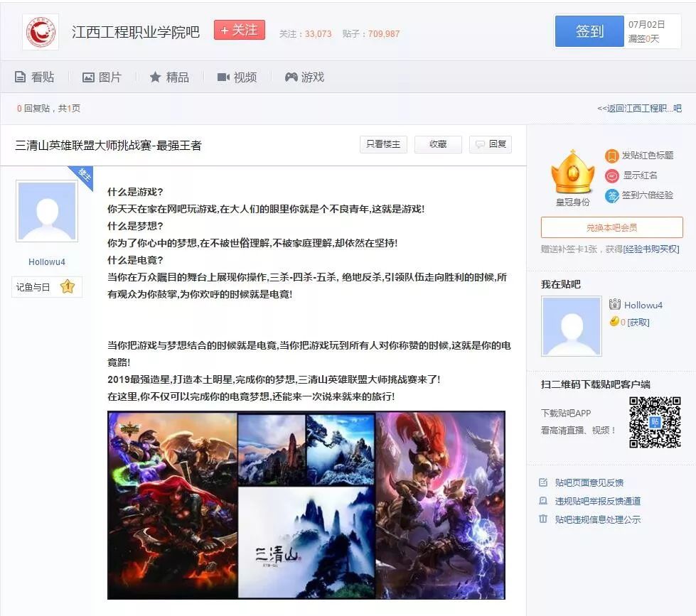The image size is (696, 616).
Task: Click the 看贴 posts icon in the navigation bar
Action: coord(21,77)
